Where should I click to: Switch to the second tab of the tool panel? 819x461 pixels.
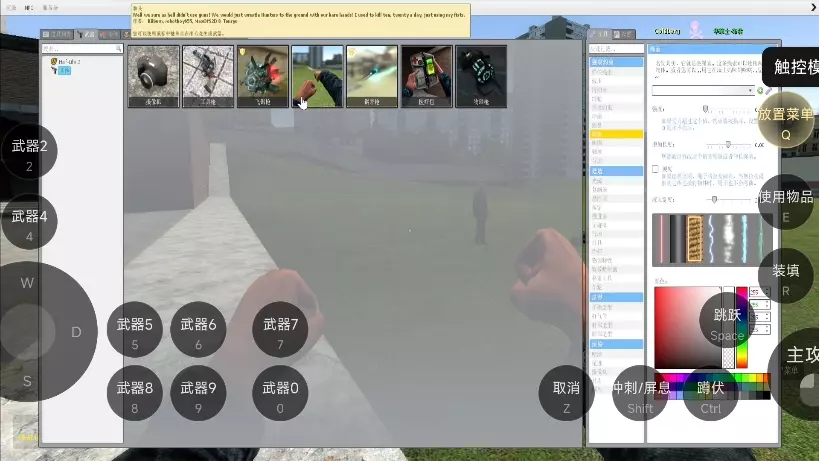click(x=623, y=34)
